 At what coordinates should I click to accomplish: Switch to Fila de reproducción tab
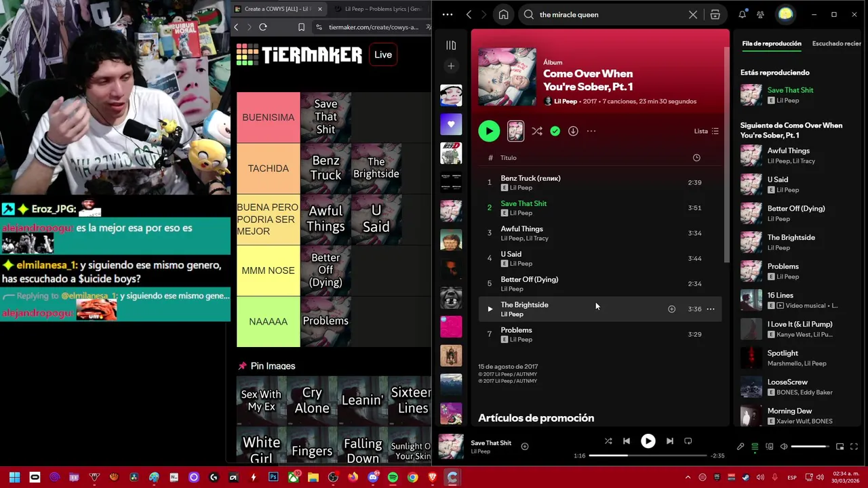[x=771, y=43]
